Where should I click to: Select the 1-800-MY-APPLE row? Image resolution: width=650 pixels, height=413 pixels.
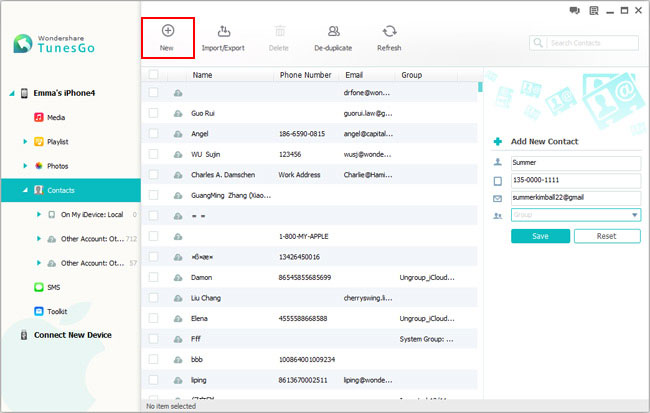(x=309, y=236)
